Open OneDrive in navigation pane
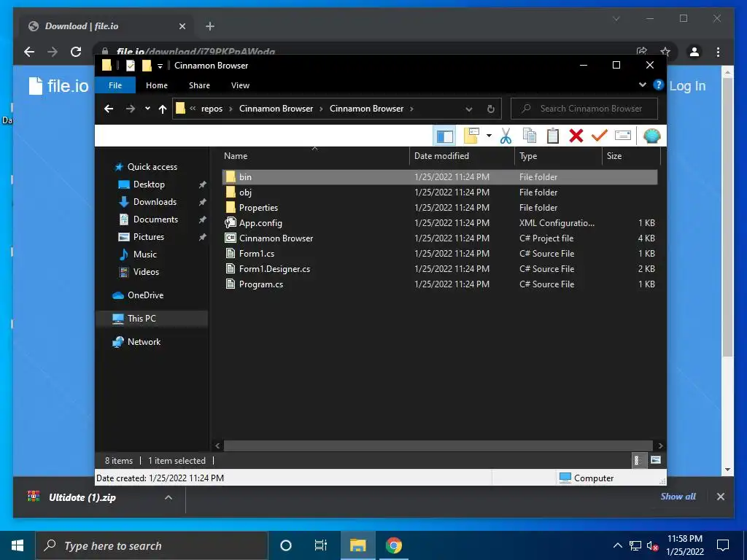This screenshot has height=560, width=747. tap(145, 295)
